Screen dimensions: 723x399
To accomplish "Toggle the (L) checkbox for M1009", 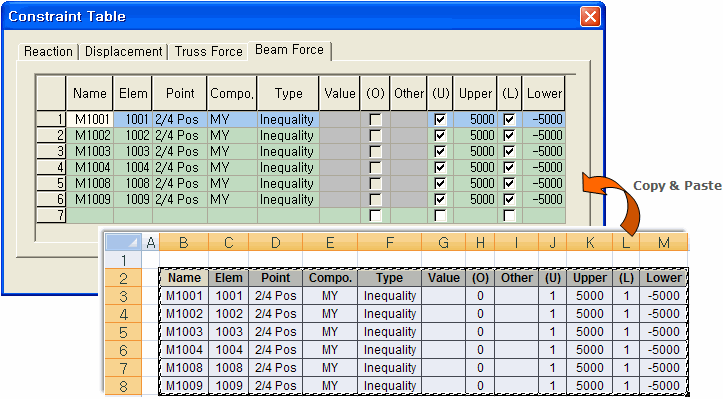I will [x=509, y=200].
